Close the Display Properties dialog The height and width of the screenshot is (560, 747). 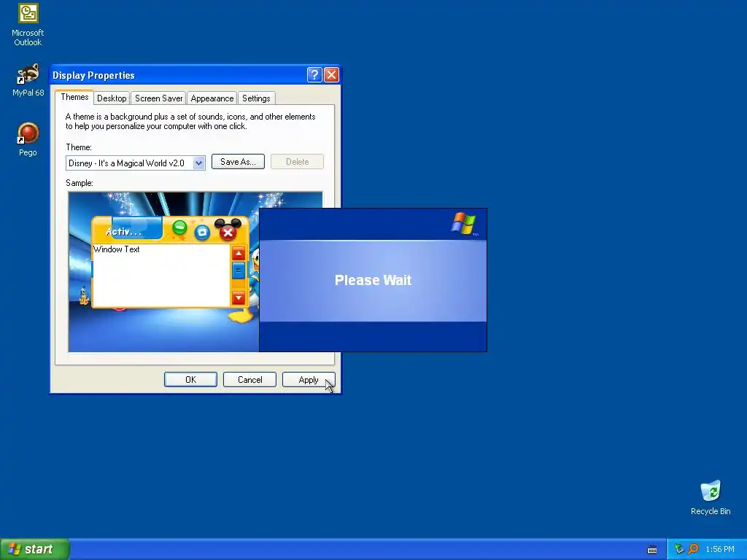(x=331, y=75)
